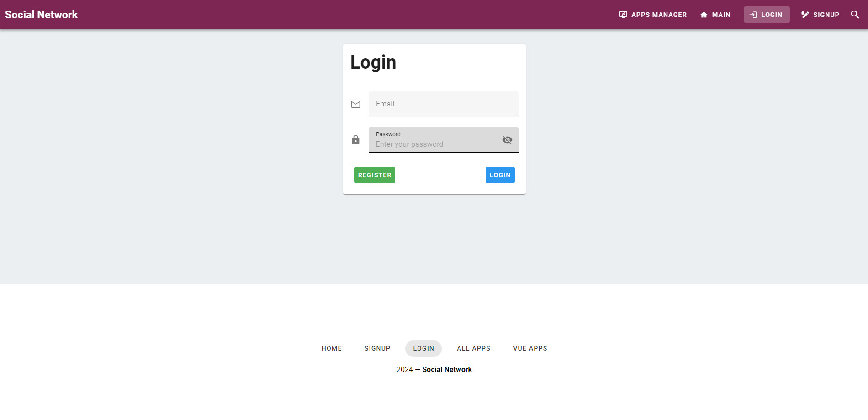This screenshot has height=420, width=868.
Task: Open the HOME page from the footer
Action: tap(331, 348)
